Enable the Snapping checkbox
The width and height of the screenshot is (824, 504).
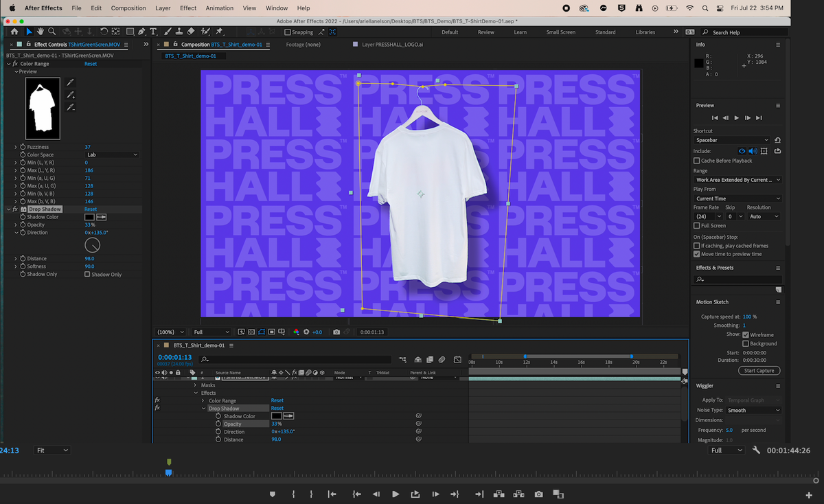pos(288,32)
